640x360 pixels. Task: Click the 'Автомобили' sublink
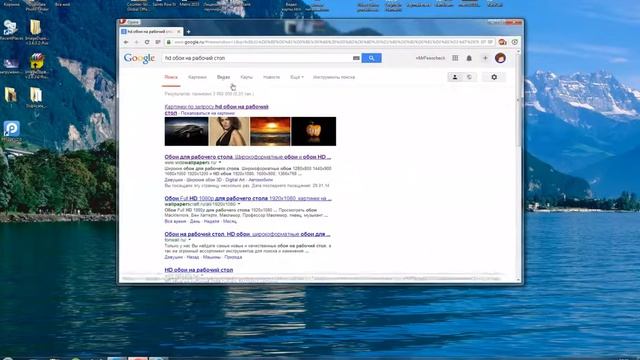pos(260,180)
